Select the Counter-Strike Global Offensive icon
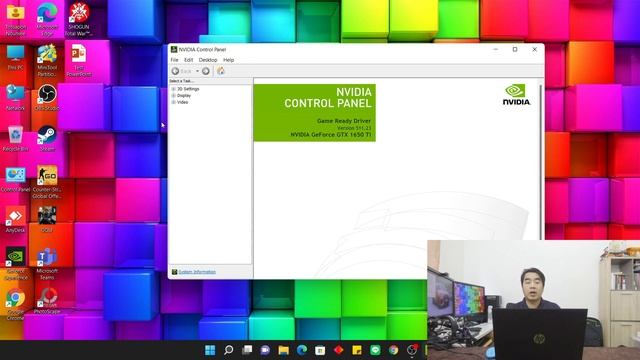This screenshot has height=360, width=640. [47, 182]
